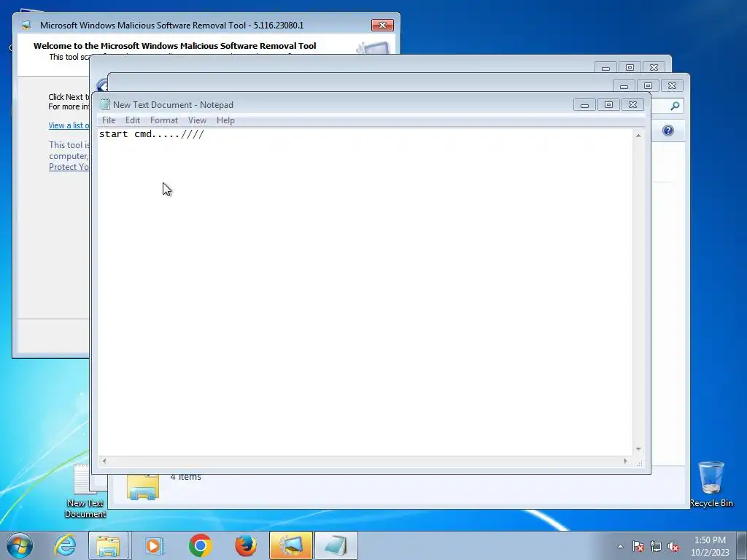The image size is (747, 560).
Task: Open the Windows Start menu
Action: [x=19, y=545]
